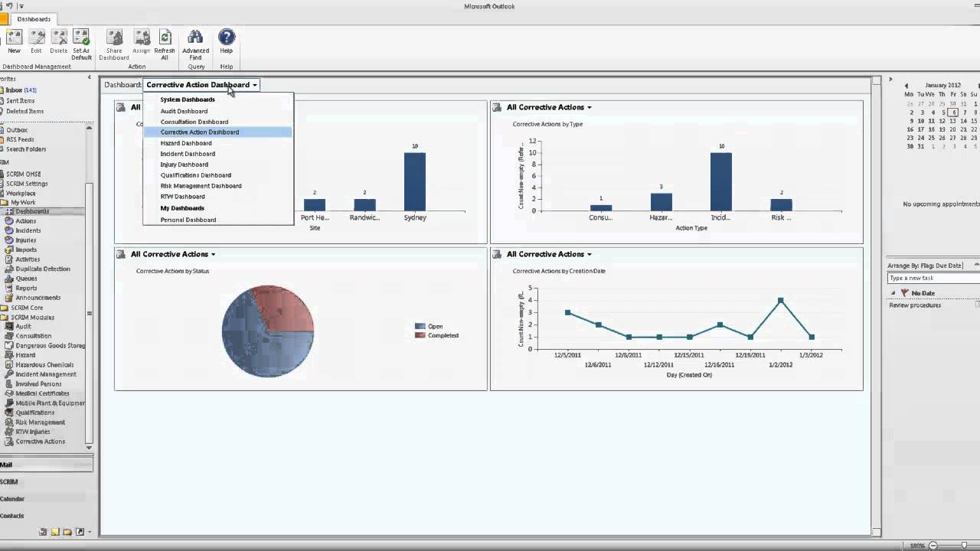This screenshot has height=551, width=980.
Task: Select RTW Dashboard from the list
Action: pos(182,197)
